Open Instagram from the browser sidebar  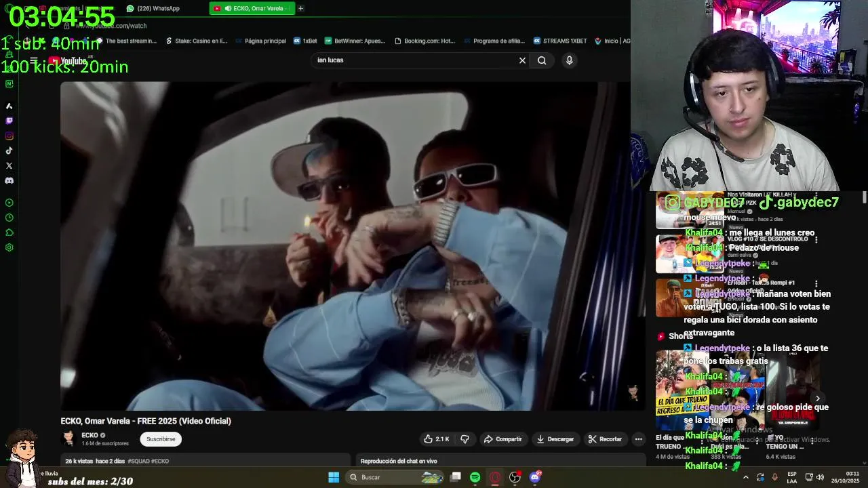point(9,136)
